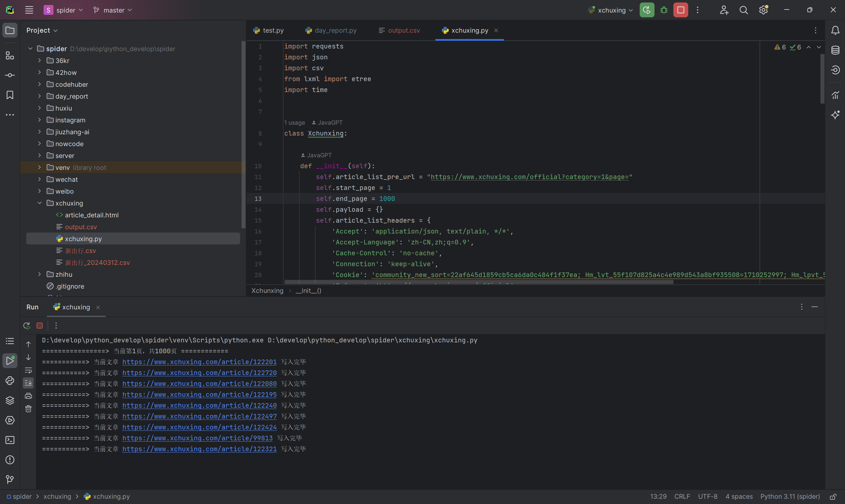Open Bookmarks tool window
Viewport: 845px width, 504px height.
pos(10,95)
